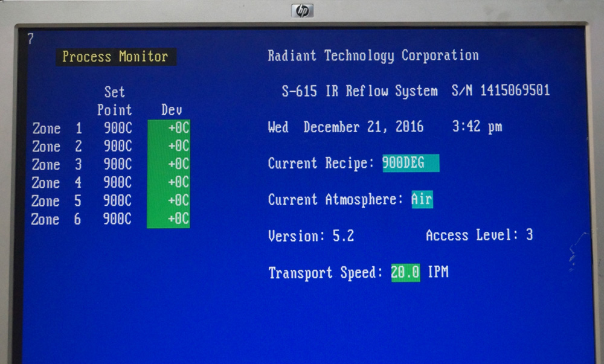Click the Set Point column header

coord(114,101)
